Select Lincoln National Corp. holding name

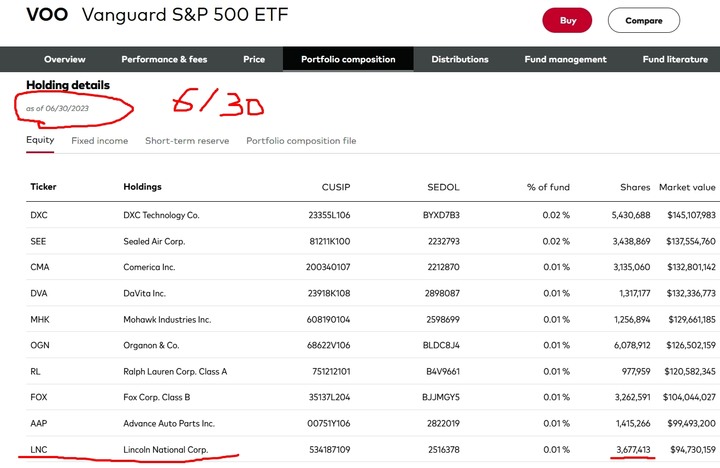[x=166, y=449]
